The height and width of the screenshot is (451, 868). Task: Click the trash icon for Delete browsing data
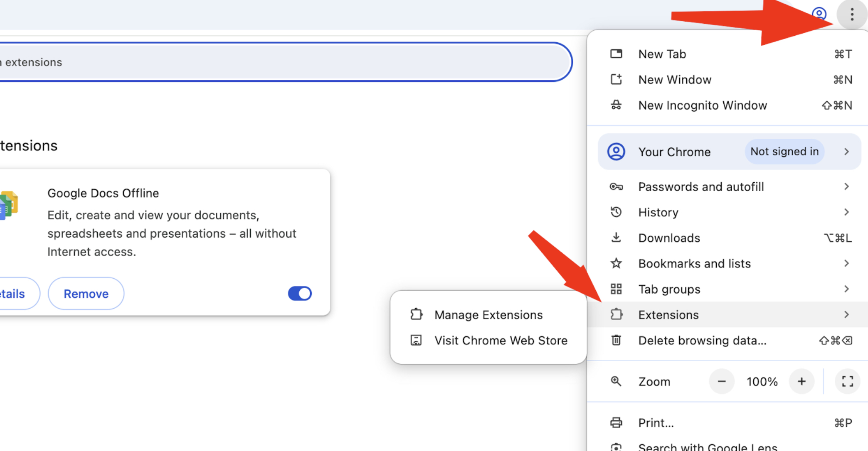tap(616, 340)
